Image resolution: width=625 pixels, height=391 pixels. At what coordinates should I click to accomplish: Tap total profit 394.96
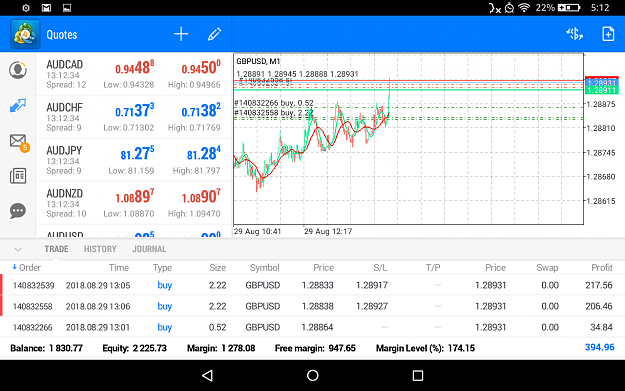(x=599, y=347)
